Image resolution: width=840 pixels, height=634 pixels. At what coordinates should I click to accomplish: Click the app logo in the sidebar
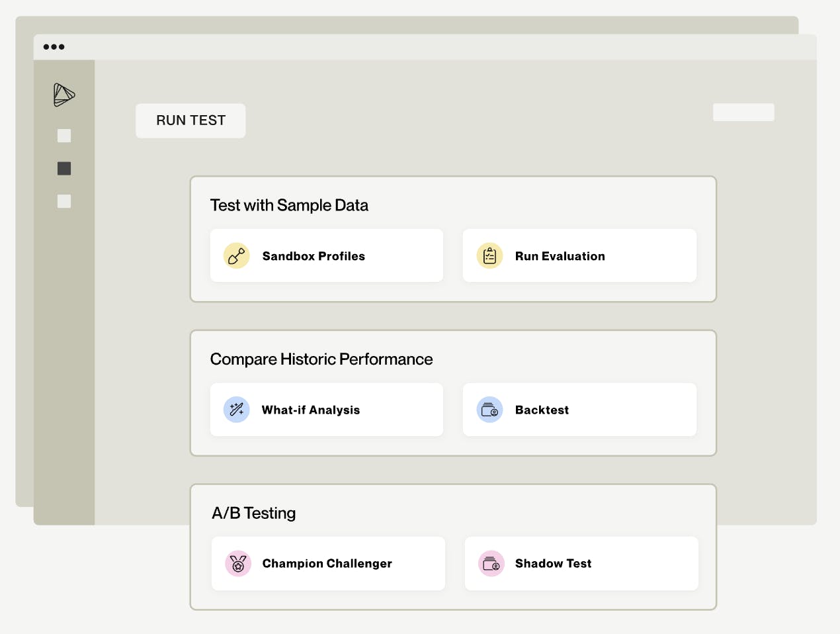pos(64,95)
